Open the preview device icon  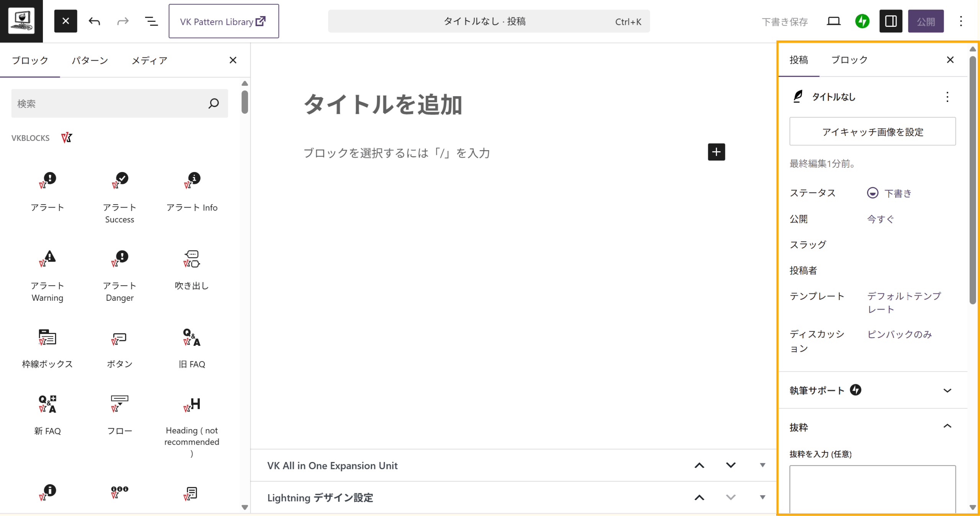tap(833, 21)
